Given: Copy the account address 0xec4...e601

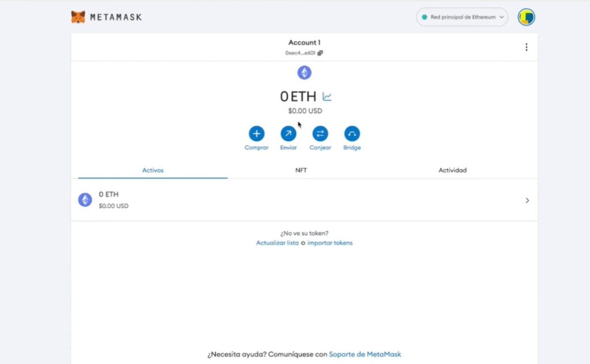Looking at the screenshot, I should coord(320,53).
